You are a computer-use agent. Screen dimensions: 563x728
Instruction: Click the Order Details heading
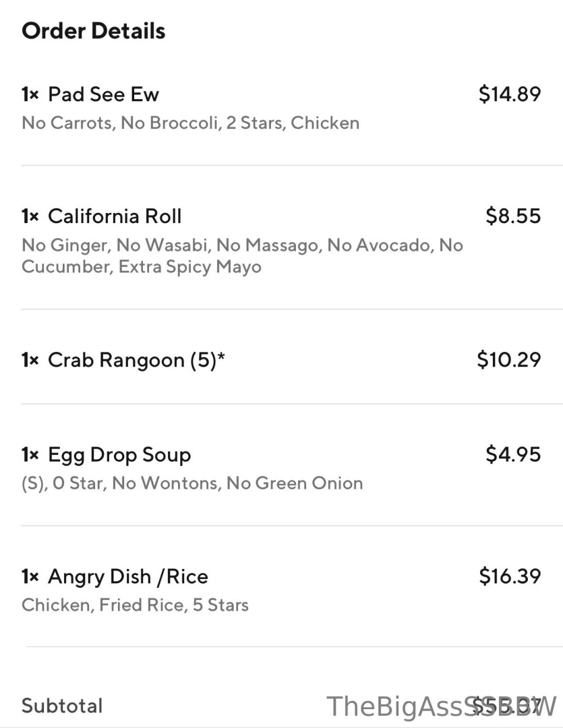point(94,31)
